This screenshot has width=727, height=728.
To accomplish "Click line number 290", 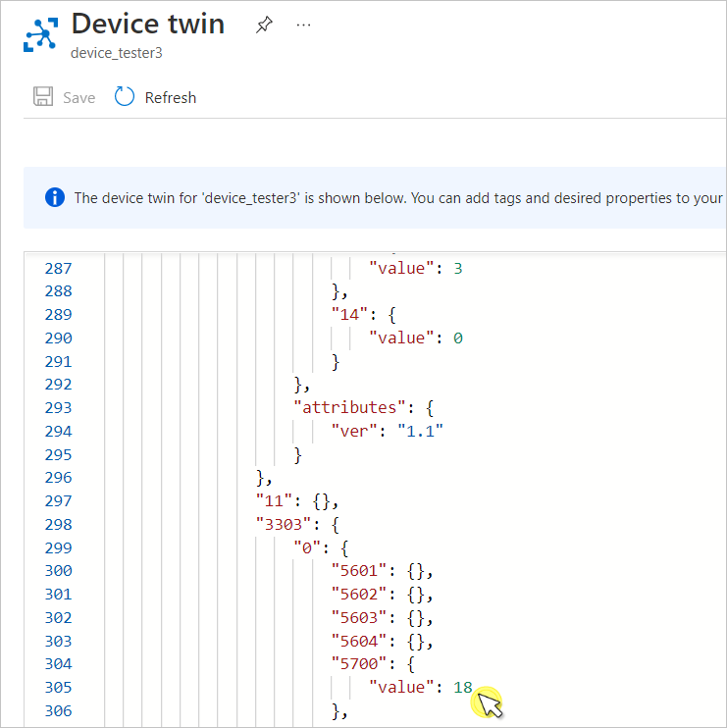I will pos(59,338).
